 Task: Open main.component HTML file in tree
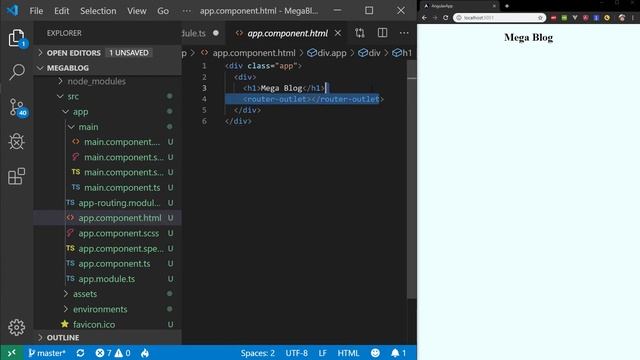(122, 142)
